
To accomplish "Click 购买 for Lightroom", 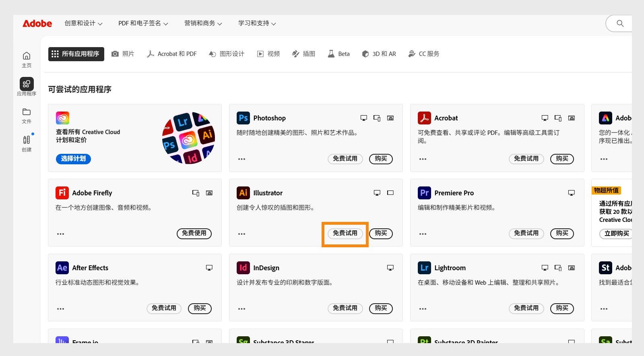I will tap(562, 308).
